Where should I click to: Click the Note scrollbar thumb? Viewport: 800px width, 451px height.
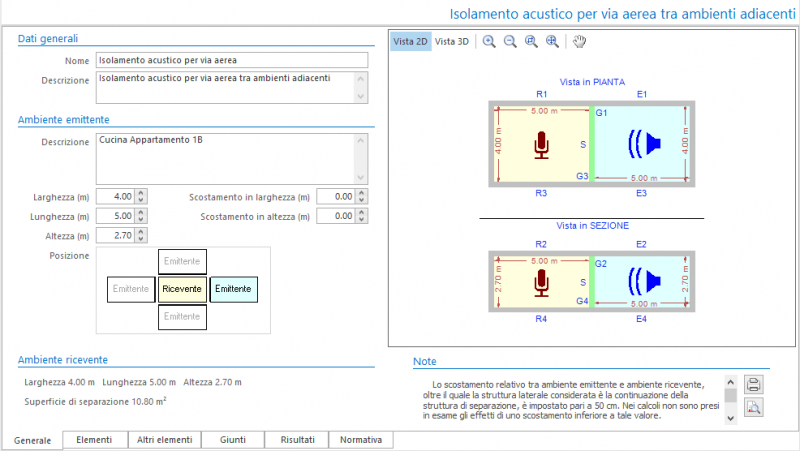731,395
